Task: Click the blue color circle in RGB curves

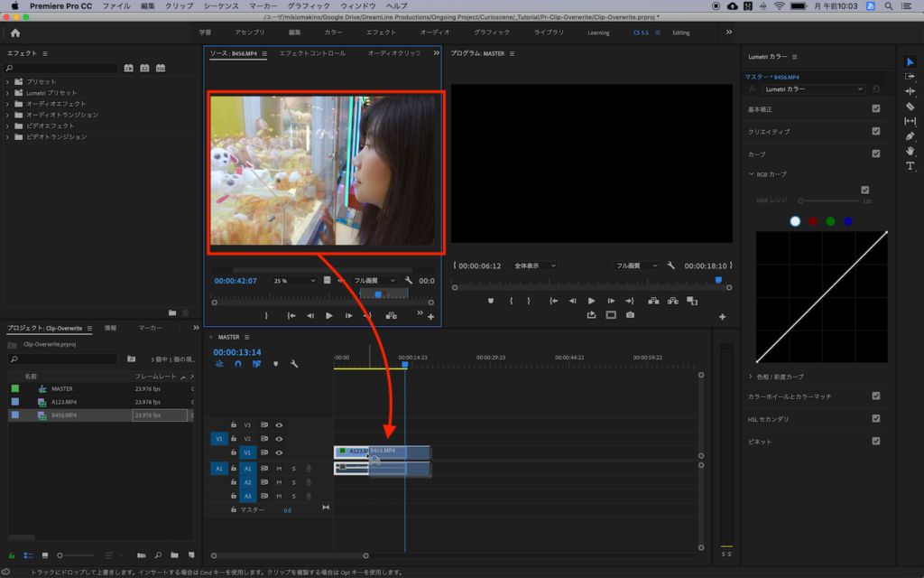Action: pyautogui.click(x=846, y=220)
